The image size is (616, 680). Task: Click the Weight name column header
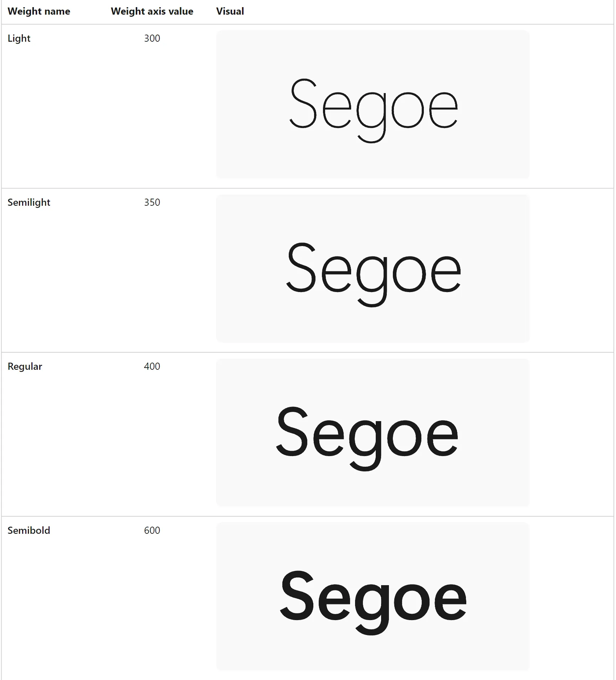click(39, 11)
